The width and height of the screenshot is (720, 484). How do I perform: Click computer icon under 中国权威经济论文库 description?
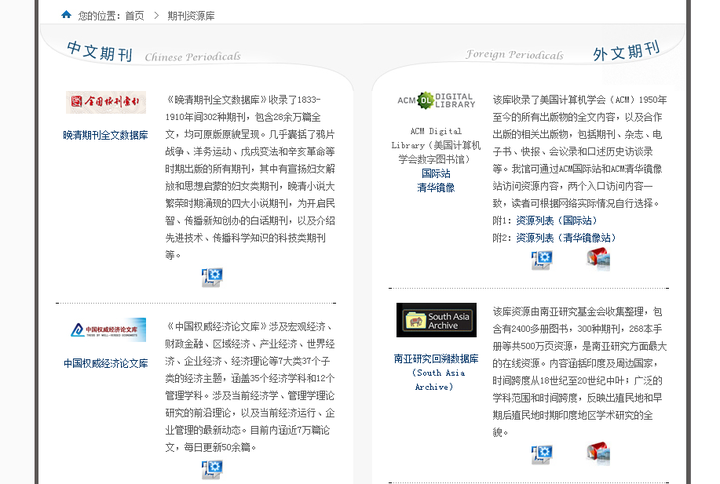212,469
